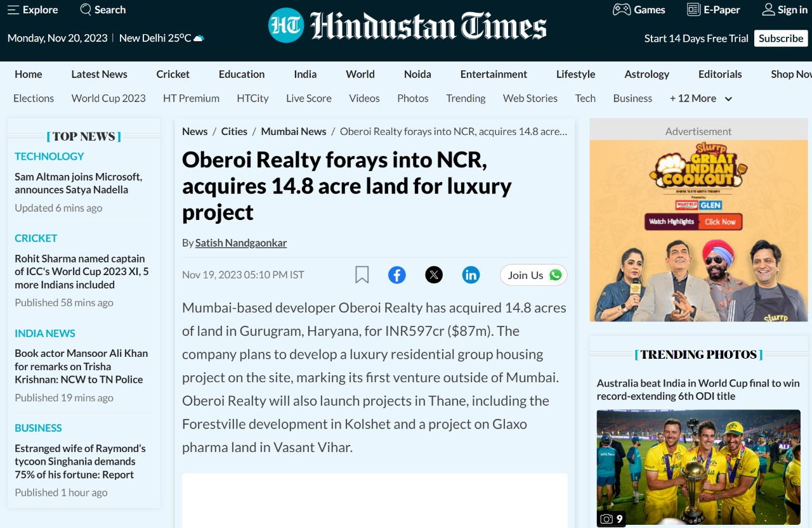
Task: Open the Lifestyle section
Action: click(x=576, y=74)
